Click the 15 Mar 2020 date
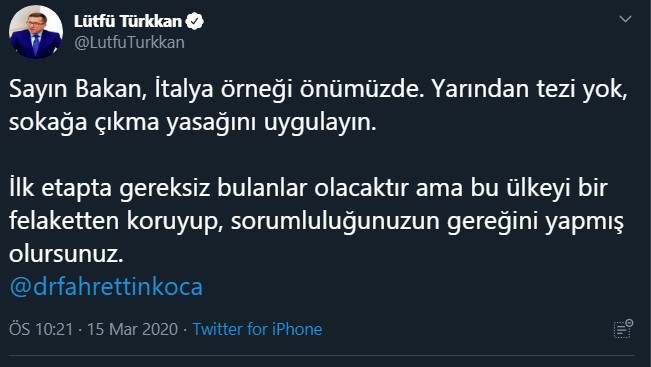 point(132,329)
